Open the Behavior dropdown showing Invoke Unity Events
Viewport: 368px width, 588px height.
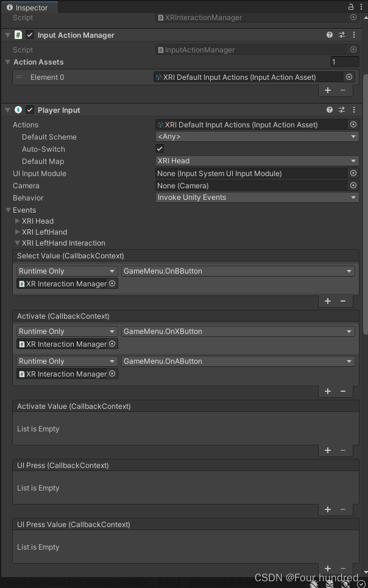(x=256, y=197)
